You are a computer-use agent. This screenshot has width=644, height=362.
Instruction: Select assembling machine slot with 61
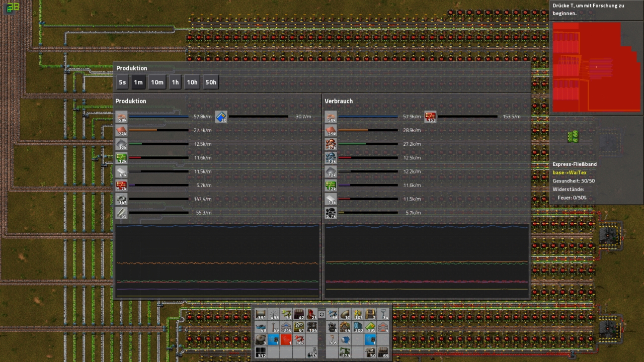click(x=299, y=326)
